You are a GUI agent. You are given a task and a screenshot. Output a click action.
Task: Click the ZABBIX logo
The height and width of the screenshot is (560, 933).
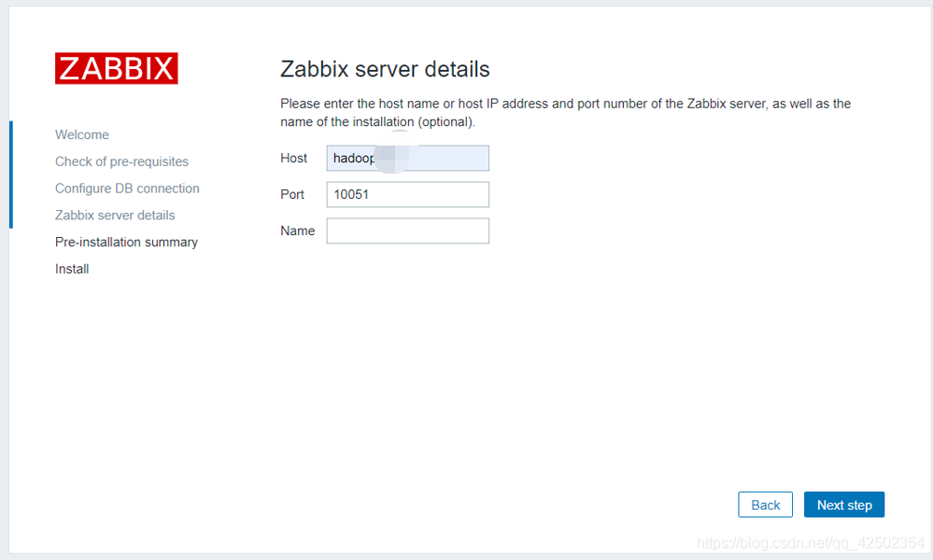117,68
